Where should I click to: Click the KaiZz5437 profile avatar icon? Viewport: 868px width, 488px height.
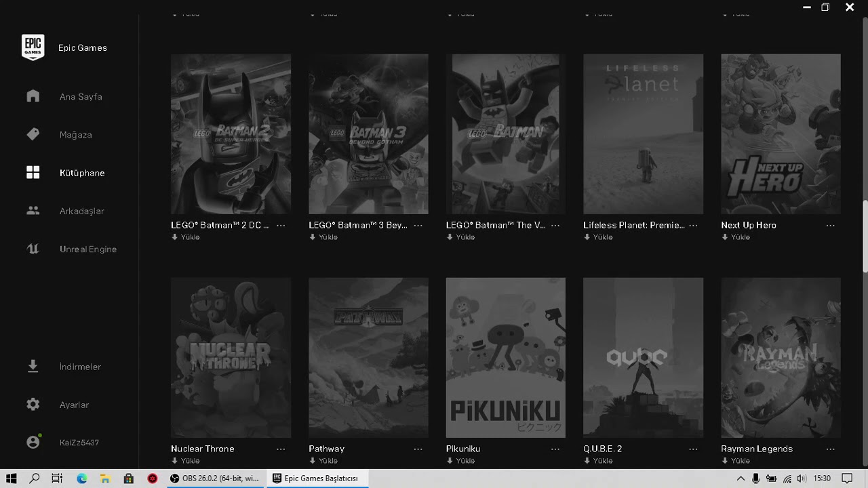[33, 442]
